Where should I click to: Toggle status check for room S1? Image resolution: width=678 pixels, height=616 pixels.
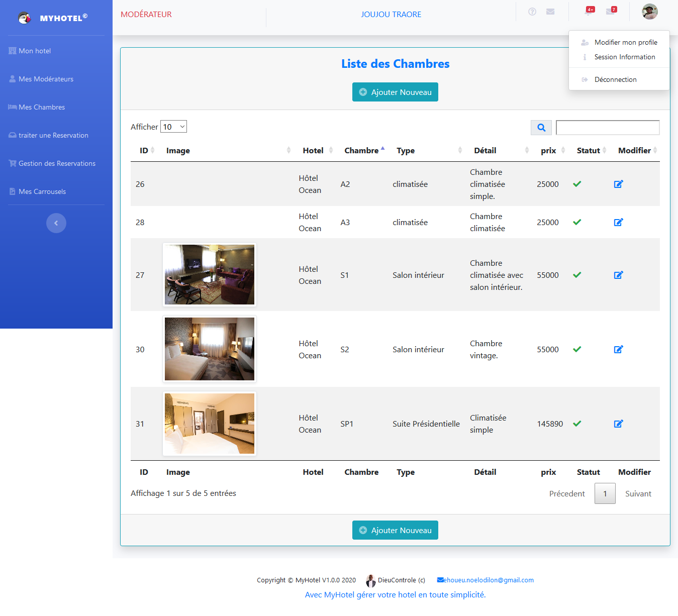576,275
